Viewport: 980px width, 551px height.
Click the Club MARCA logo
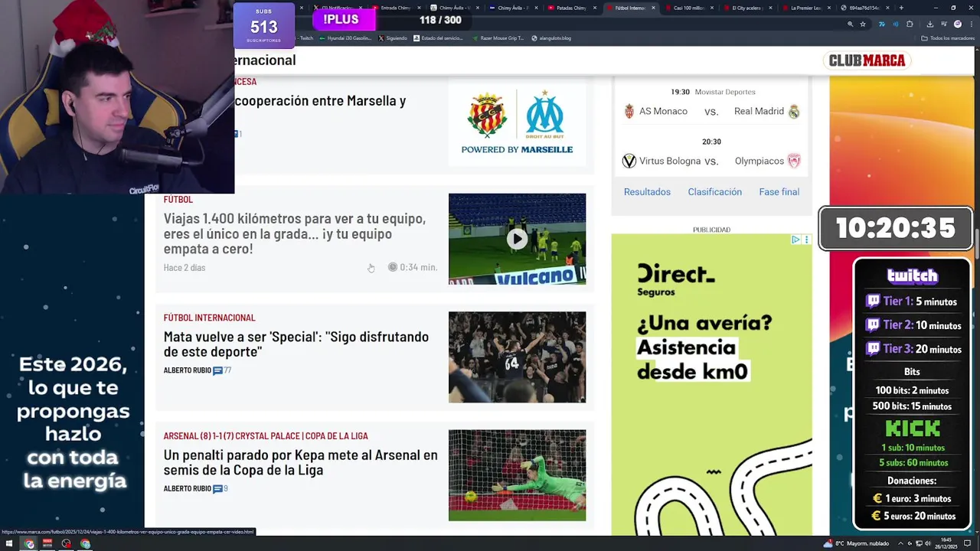pyautogui.click(x=867, y=60)
